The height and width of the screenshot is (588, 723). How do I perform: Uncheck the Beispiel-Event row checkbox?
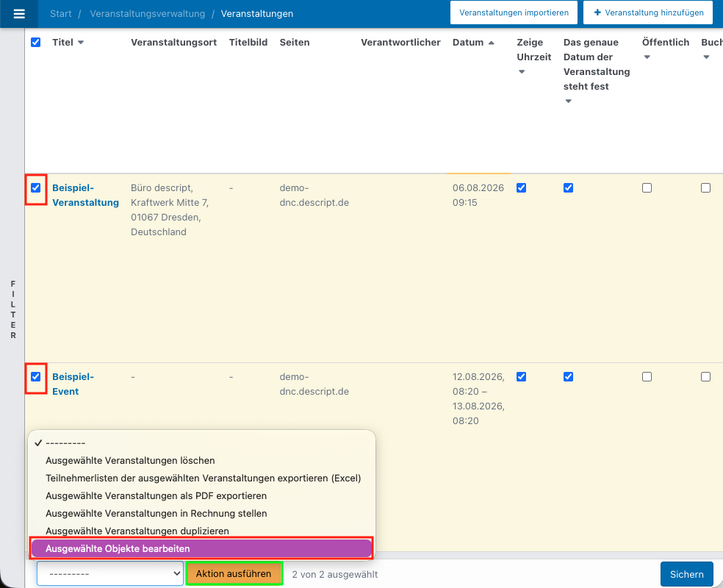[35, 377]
